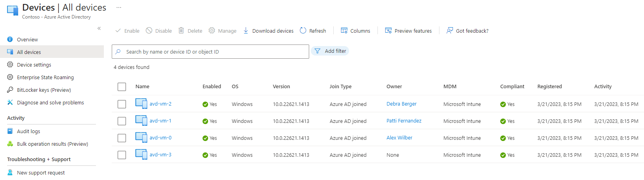644x180 pixels.
Task: Click the device search field
Action: [210, 52]
